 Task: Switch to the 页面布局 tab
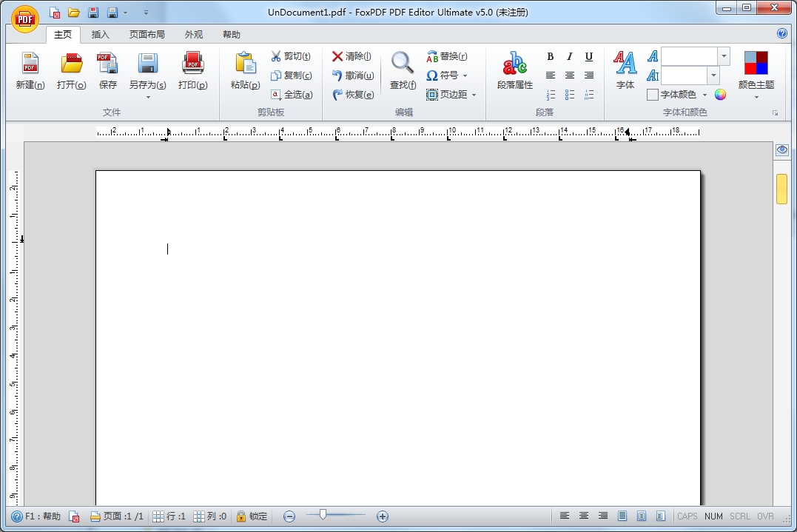tap(147, 35)
